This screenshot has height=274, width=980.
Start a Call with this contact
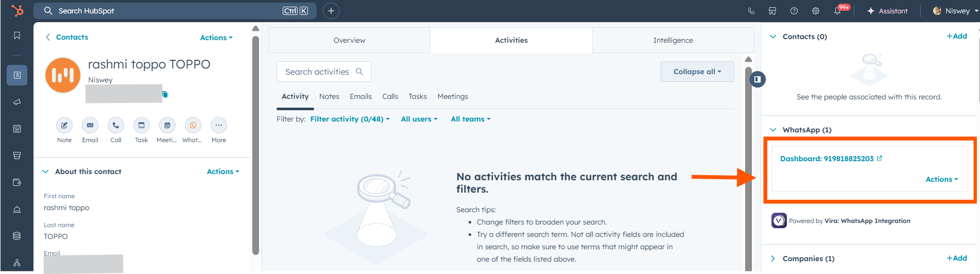116,125
